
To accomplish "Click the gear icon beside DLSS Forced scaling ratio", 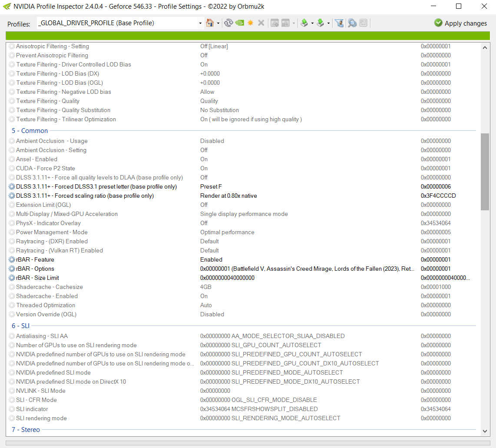I will [x=12, y=196].
